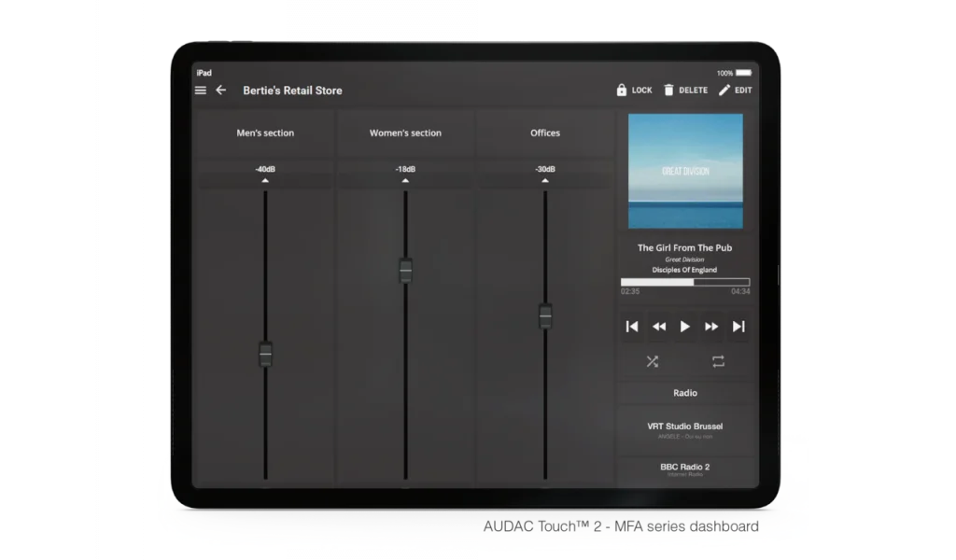Screen dimensions: 956x560
Task: Skip to next track
Action: click(x=738, y=327)
